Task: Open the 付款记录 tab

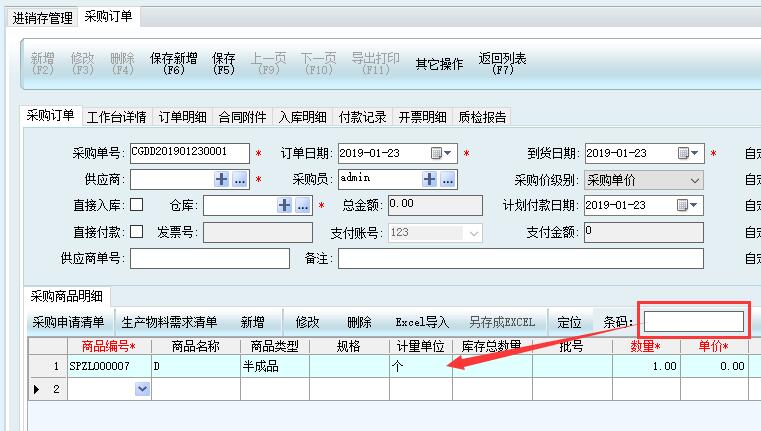Action: click(x=362, y=117)
